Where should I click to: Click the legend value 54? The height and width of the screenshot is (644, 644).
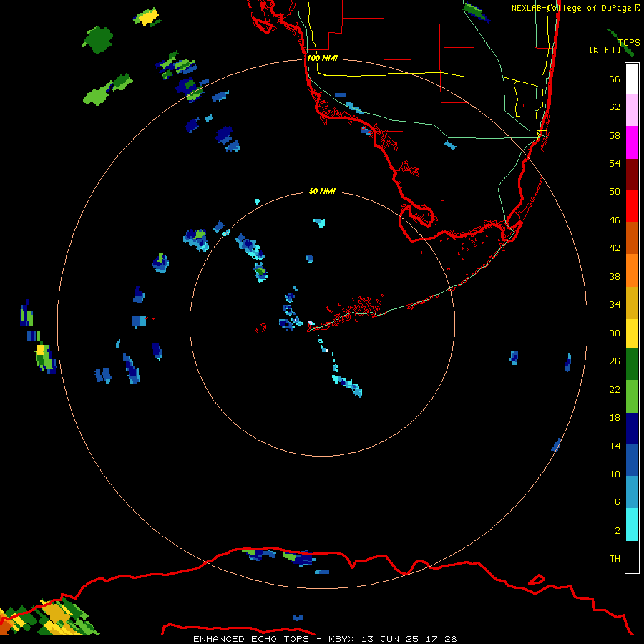coord(615,163)
